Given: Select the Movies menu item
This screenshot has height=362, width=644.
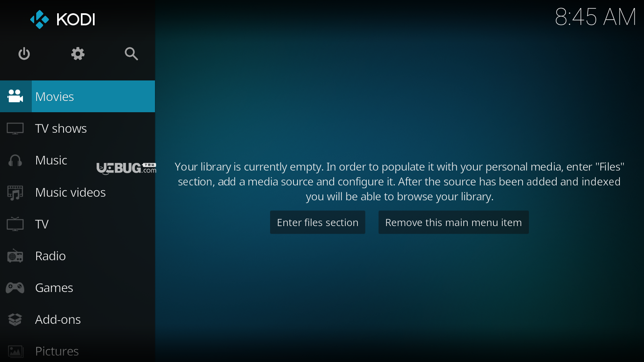Looking at the screenshot, I should coord(55,97).
